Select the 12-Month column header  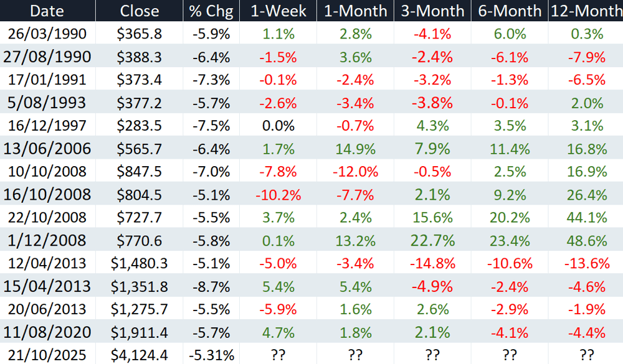(x=586, y=11)
